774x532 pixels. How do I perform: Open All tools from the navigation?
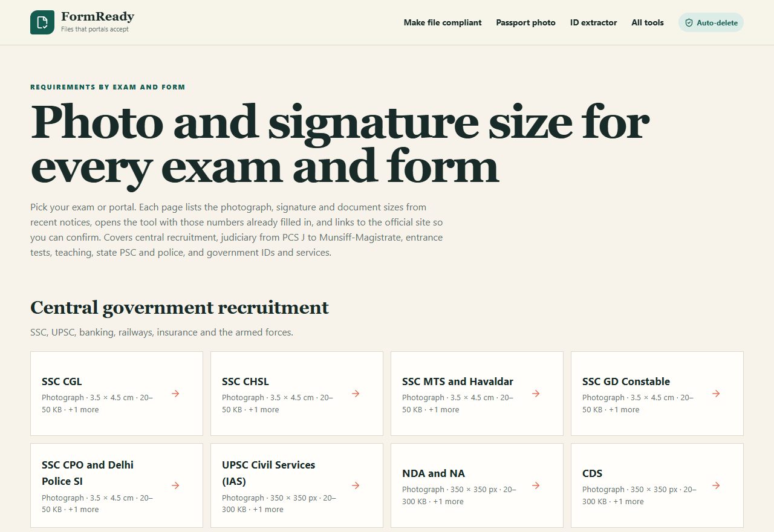pyautogui.click(x=647, y=23)
